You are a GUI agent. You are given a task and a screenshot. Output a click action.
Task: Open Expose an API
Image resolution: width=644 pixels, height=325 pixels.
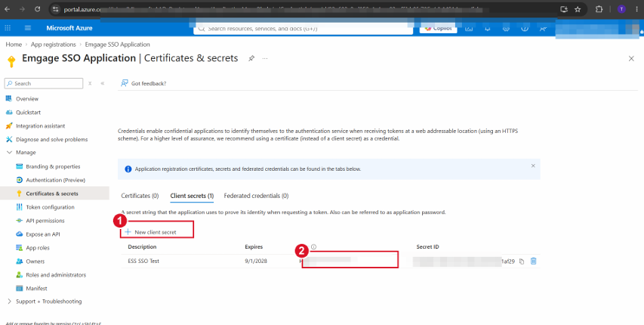click(43, 234)
